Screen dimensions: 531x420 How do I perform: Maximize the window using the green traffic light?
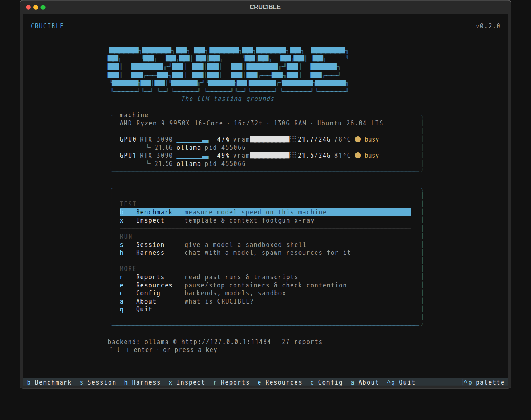[43, 7]
